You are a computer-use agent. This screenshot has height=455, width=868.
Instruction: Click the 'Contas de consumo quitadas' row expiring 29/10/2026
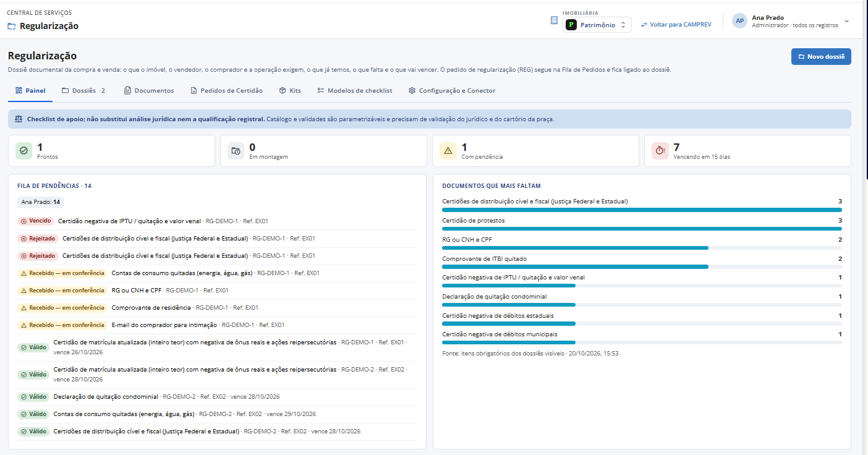point(217,414)
